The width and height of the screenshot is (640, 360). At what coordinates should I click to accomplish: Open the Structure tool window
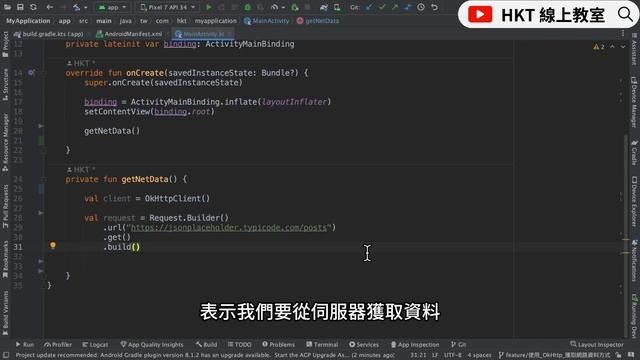click(5, 84)
